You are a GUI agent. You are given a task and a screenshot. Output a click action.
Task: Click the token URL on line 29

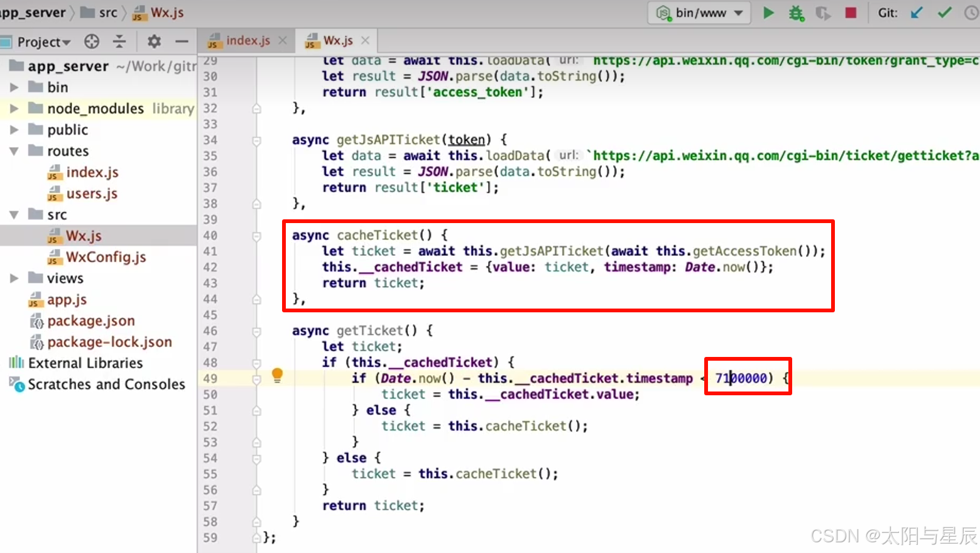(786, 61)
